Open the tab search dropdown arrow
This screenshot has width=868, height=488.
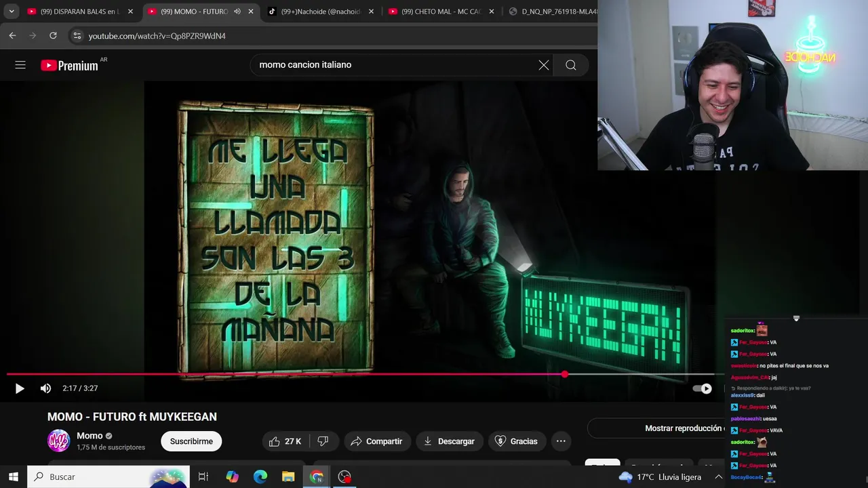12,12
